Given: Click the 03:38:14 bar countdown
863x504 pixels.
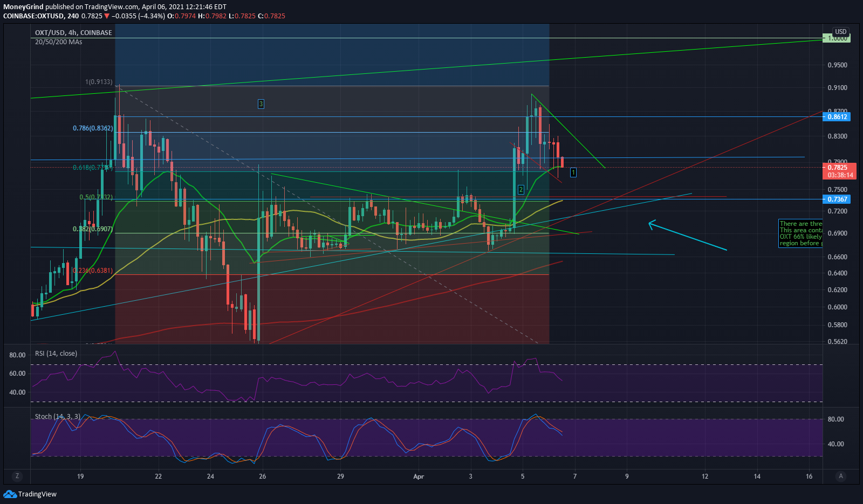Looking at the screenshot, I should pyautogui.click(x=839, y=175).
